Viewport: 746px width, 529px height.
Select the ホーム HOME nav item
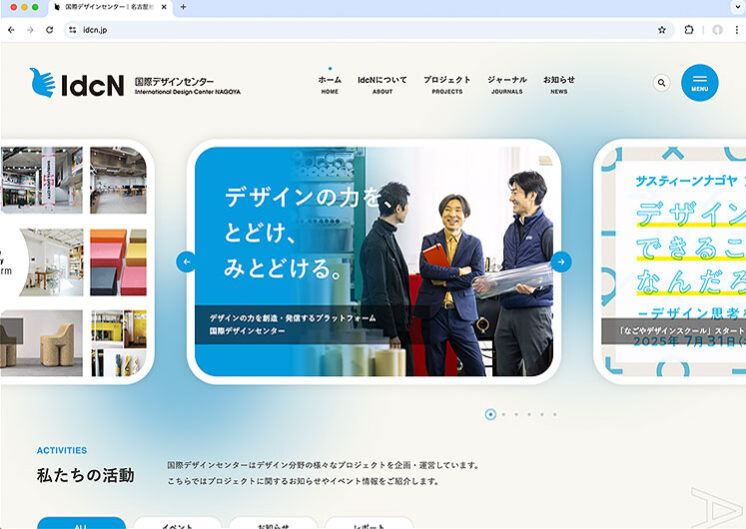point(330,85)
